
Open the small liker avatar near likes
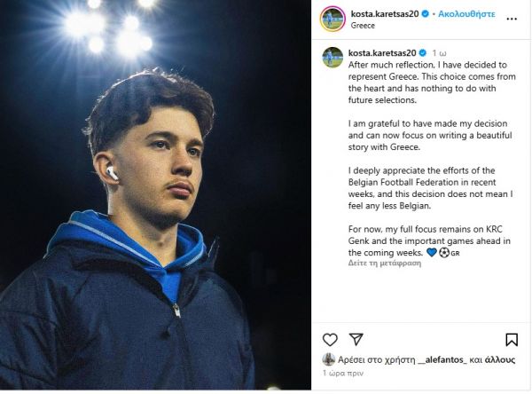[x=328, y=359]
